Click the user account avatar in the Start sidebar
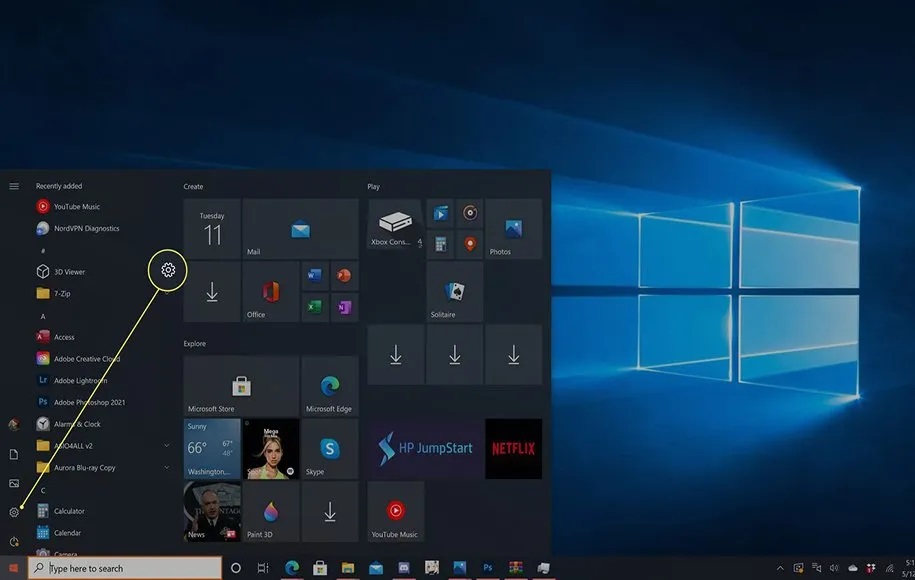Viewport: 915px width, 580px height. pos(14,425)
